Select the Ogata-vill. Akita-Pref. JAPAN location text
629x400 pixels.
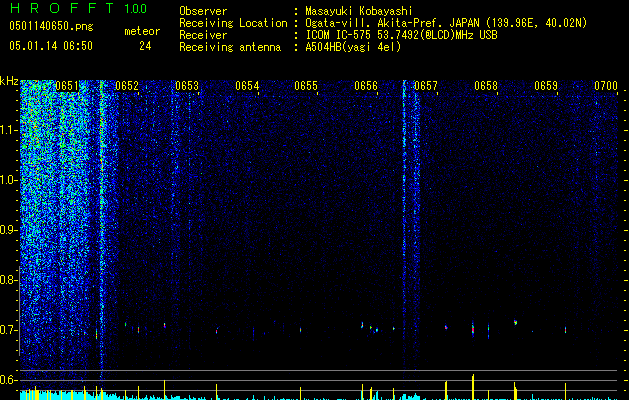click(446, 23)
